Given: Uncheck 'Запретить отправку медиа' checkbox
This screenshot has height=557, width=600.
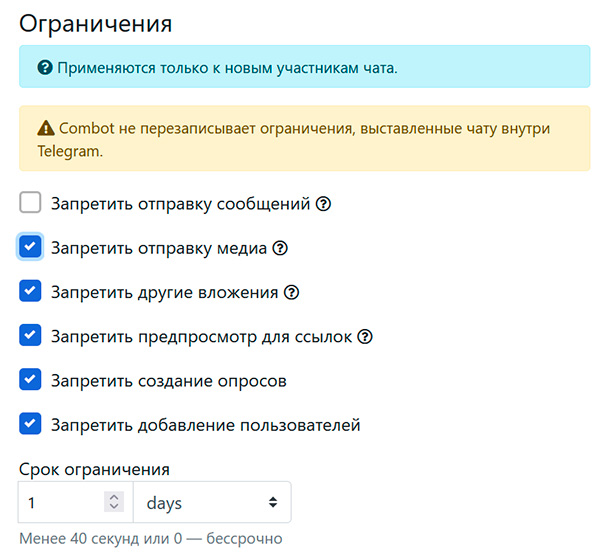Looking at the screenshot, I should coord(31,247).
